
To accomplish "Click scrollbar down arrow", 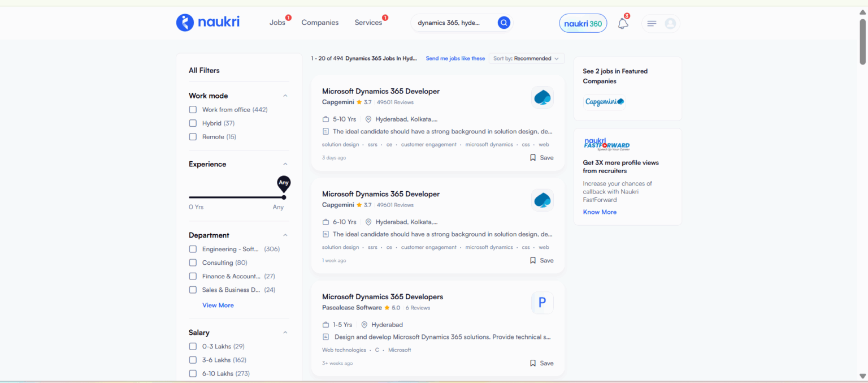I will [x=863, y=376].
